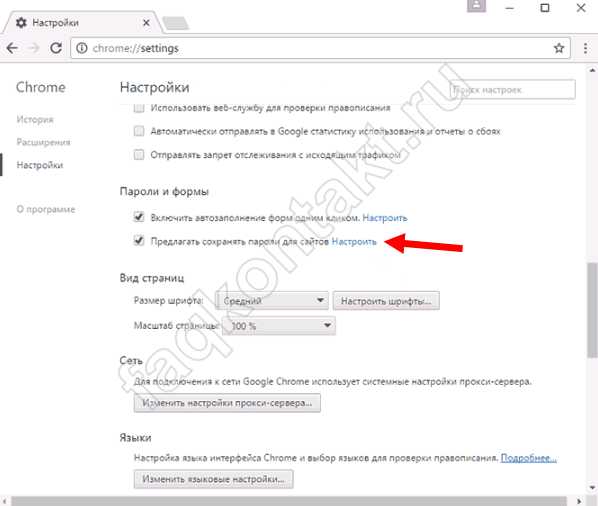This screenshot has height=506, width=598.
Task: Open История in the sidebar
Action: point(35,119)
